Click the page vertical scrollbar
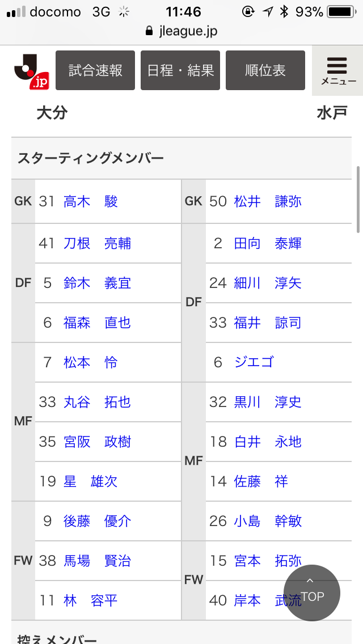 (x=358, y=198)
